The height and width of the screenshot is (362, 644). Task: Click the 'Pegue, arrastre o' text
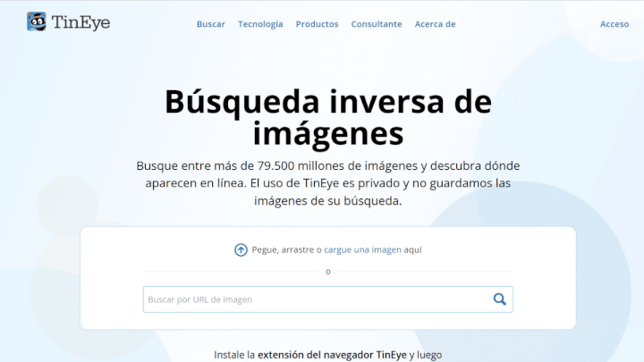(x=287, y=249)
